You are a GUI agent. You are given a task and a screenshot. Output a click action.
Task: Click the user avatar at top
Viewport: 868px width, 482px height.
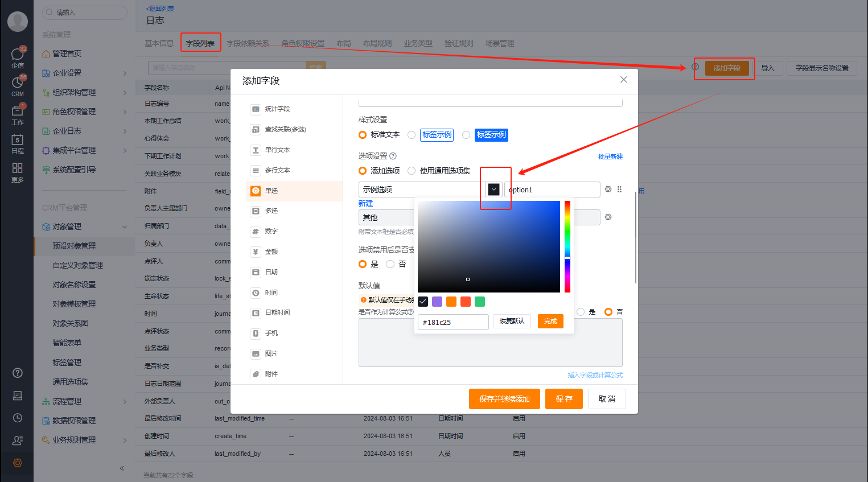(18, 22)
